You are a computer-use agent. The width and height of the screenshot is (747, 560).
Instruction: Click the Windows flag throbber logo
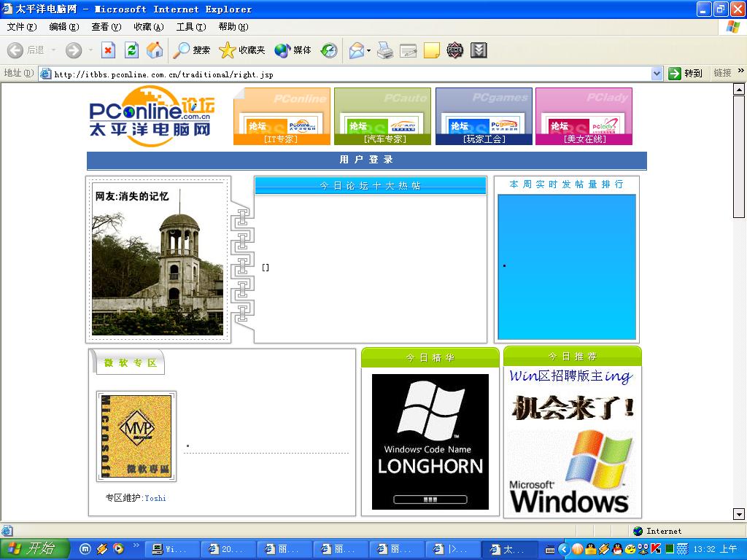pos(733,27)
